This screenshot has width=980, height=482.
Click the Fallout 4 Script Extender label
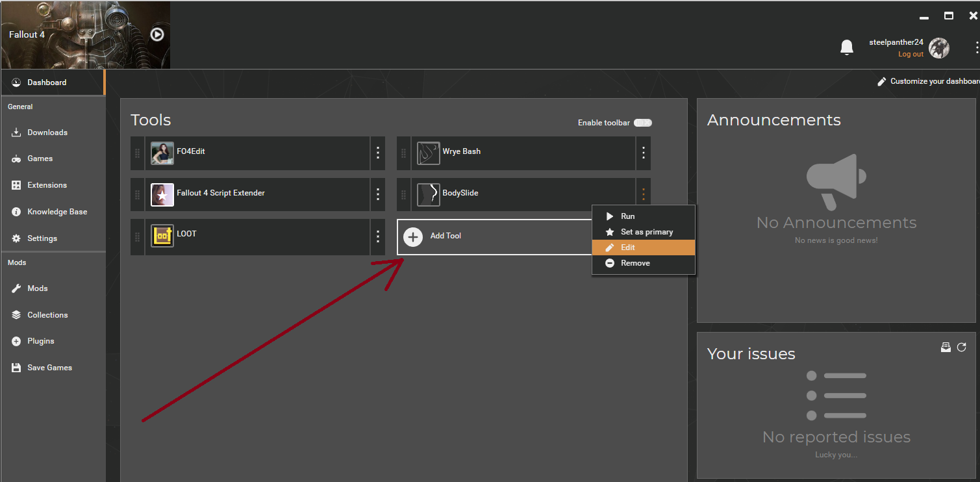tap(221, 193)
